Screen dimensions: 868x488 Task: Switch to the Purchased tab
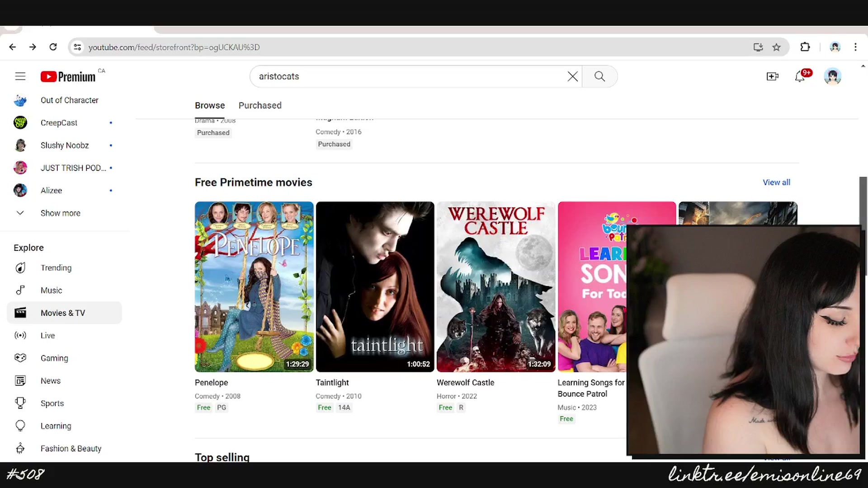point(260,105)
